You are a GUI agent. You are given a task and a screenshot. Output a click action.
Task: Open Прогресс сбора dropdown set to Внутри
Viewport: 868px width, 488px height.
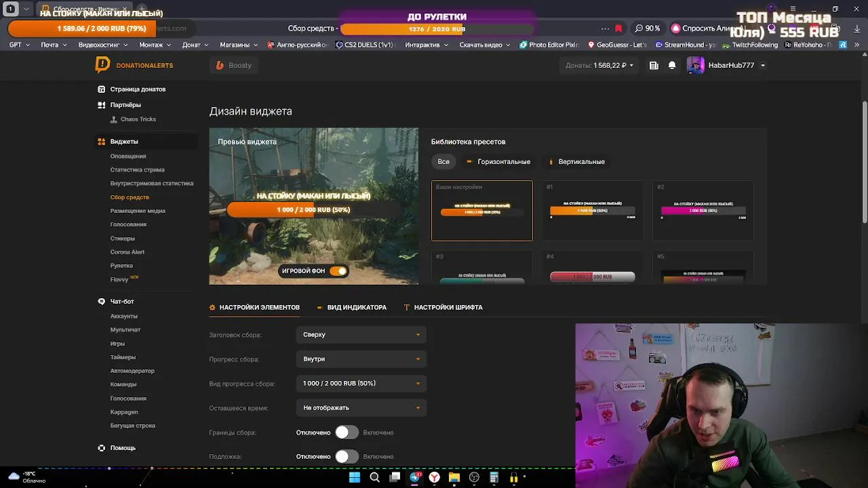(361, 359)
